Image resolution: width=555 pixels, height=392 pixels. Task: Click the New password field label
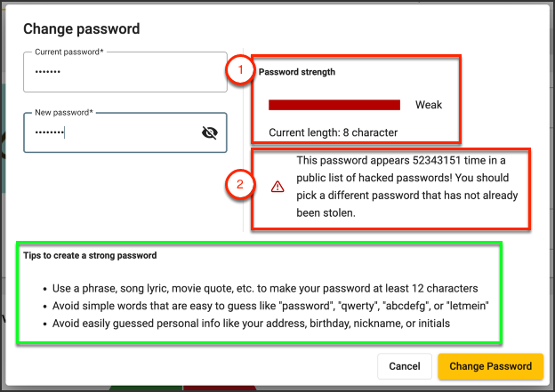tap(64, 113)
